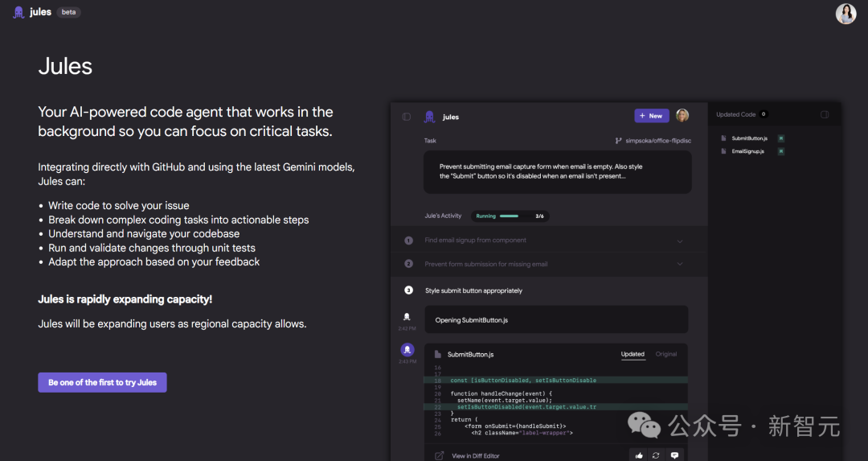868x461 pixels.
Task: Click the purple Jules avatar at 2:43 PM
Action: (407, 350)
